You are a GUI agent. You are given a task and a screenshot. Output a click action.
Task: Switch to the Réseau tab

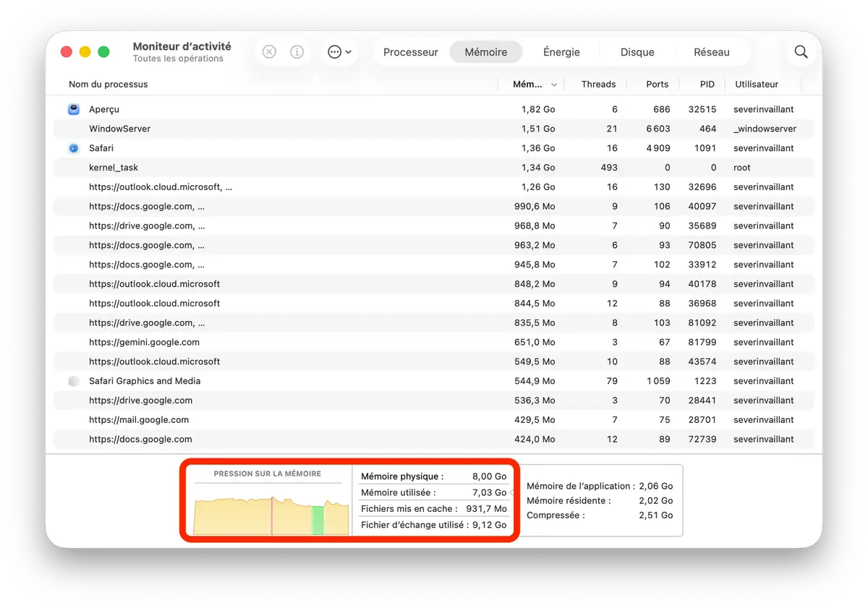[712, 52]
